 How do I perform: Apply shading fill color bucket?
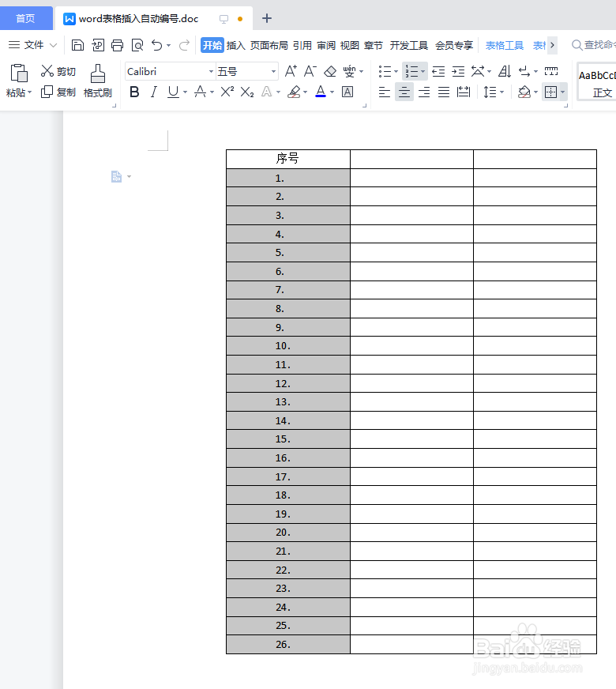point(524,92)
